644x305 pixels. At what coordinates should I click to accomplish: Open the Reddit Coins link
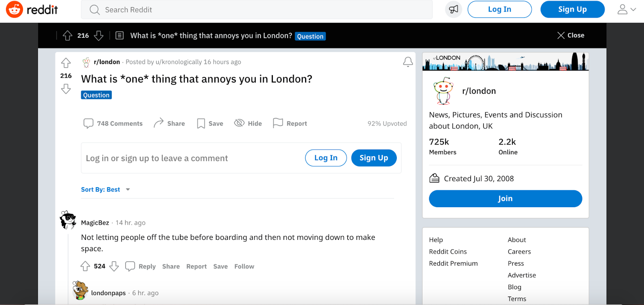coord(448,251)
